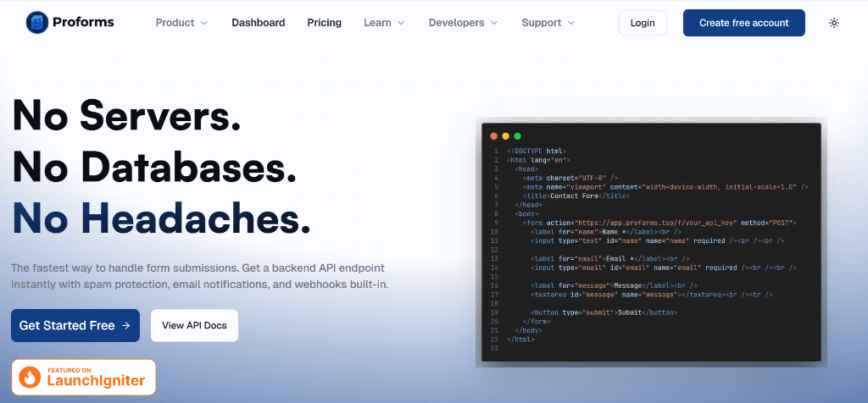Click the yellow dot on code window

pos(506,135)
